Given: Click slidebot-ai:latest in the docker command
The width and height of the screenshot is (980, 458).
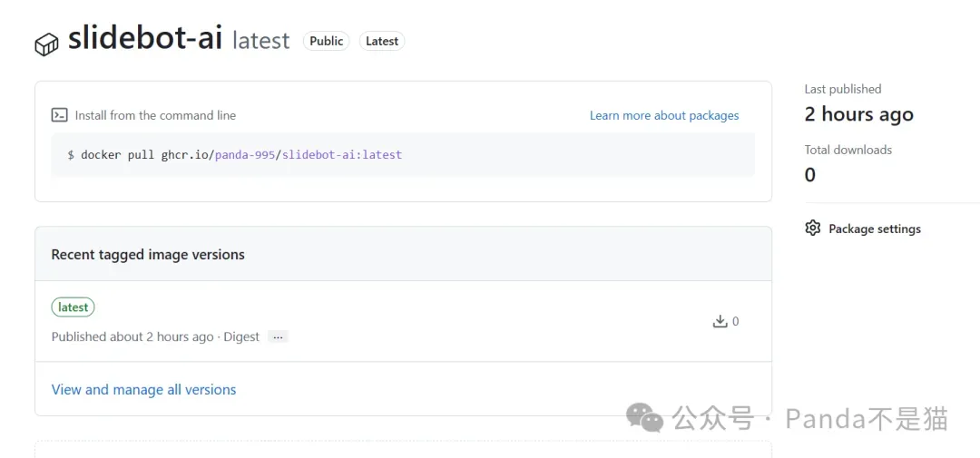Looking at the screenshot, I should coord(342,155).
